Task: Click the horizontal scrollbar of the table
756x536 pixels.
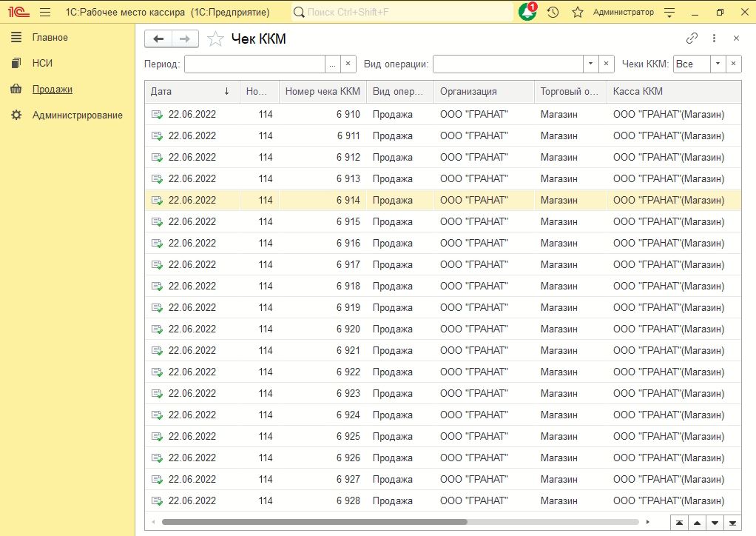Action: [314, 522]
